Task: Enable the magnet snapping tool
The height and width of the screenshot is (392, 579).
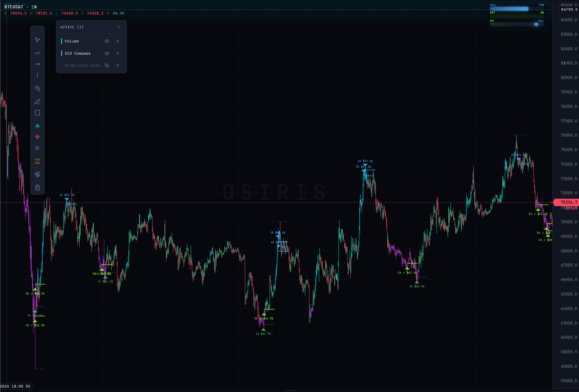Action: [x=37, y=174]
